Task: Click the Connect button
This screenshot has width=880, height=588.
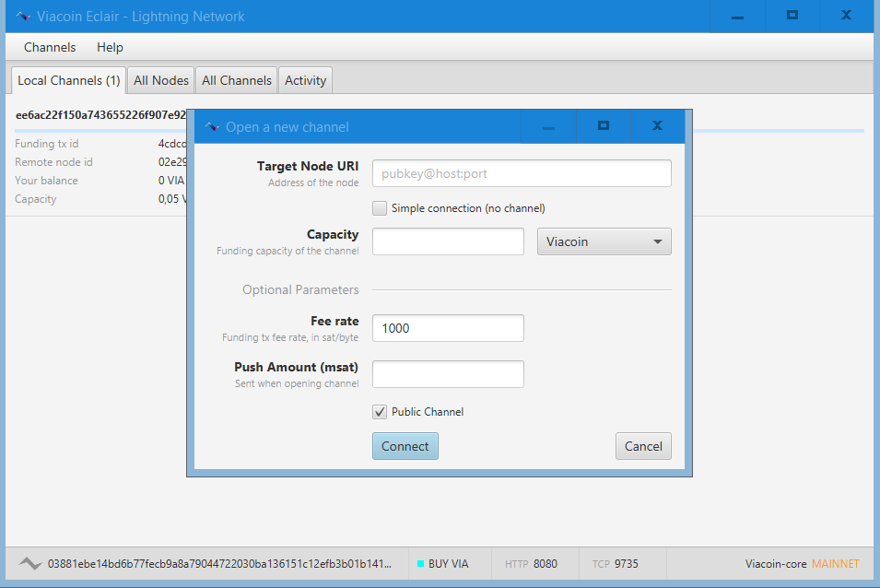Action: tap(405, 446)
